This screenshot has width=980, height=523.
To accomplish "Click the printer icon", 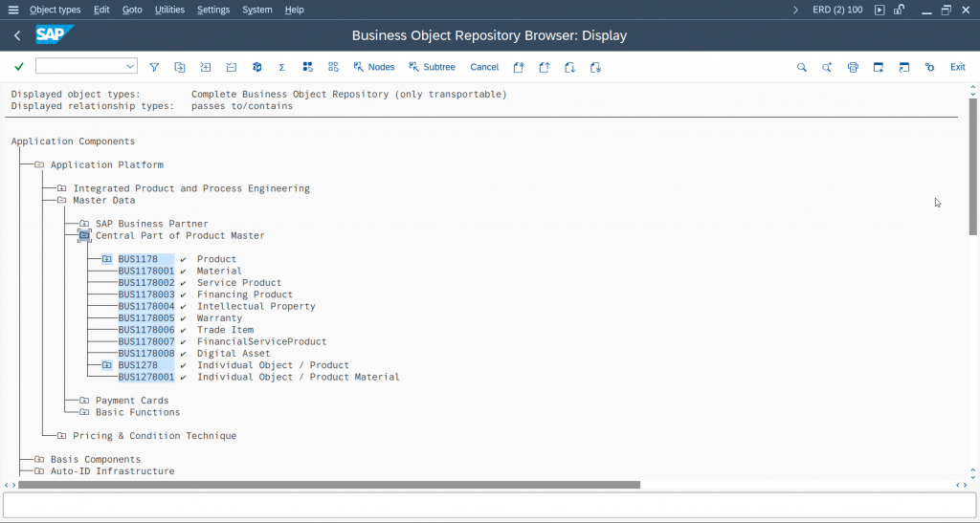I will [x=853, y=67].
